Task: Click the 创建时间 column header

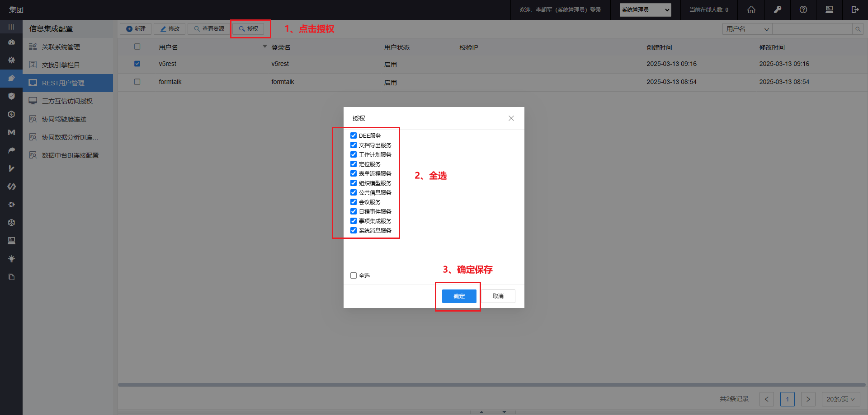Action: pos(659,47)
